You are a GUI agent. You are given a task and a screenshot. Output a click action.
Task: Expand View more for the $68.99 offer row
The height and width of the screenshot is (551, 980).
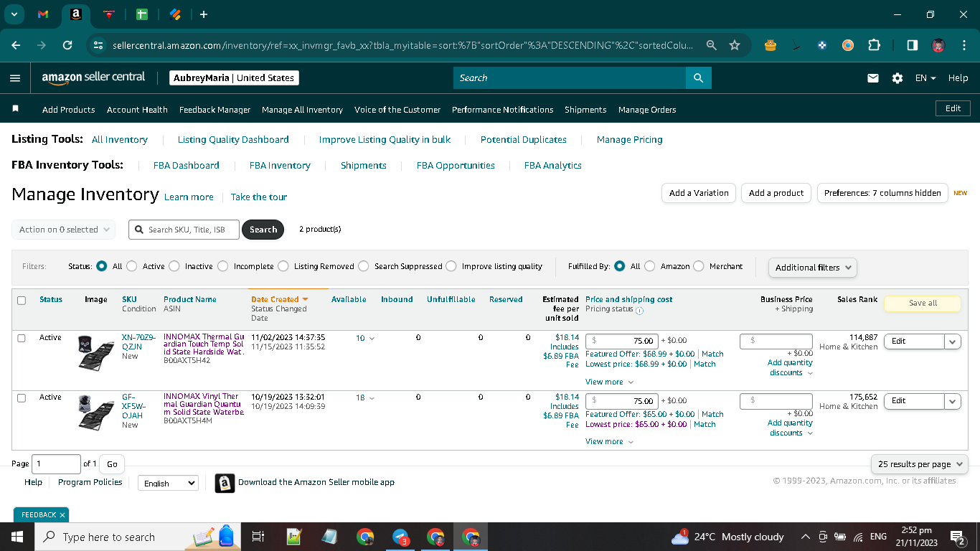coord(609,382)
